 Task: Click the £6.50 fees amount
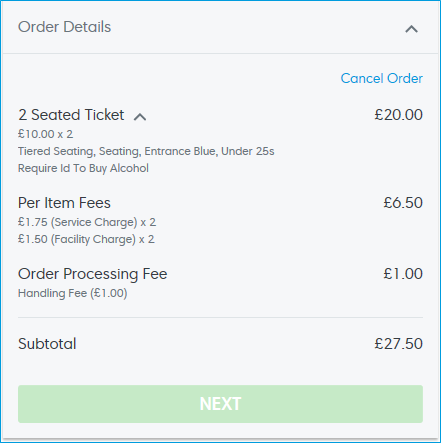click(x=403, y=203)
